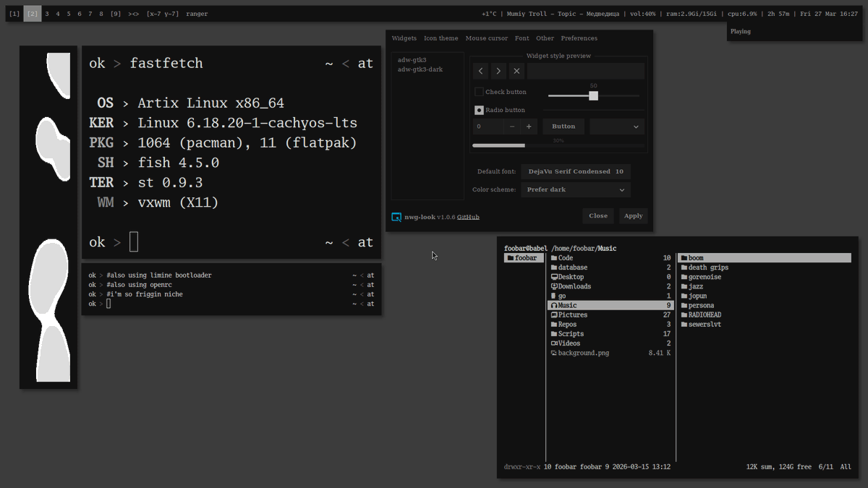The height and width of the screenshot is (488, 868).
Task: Click the jazz folder icon
Action: (684, 287)
